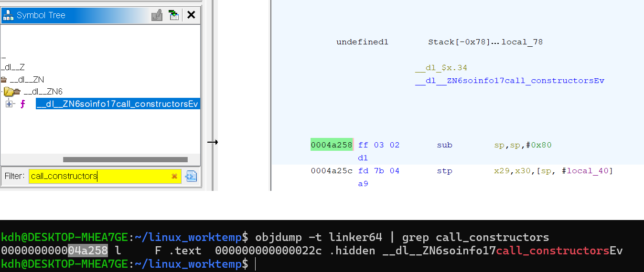Select the __dl__ZN6 namespace node
The width and height of the screenshot is (644, 272).
(43, 92)
